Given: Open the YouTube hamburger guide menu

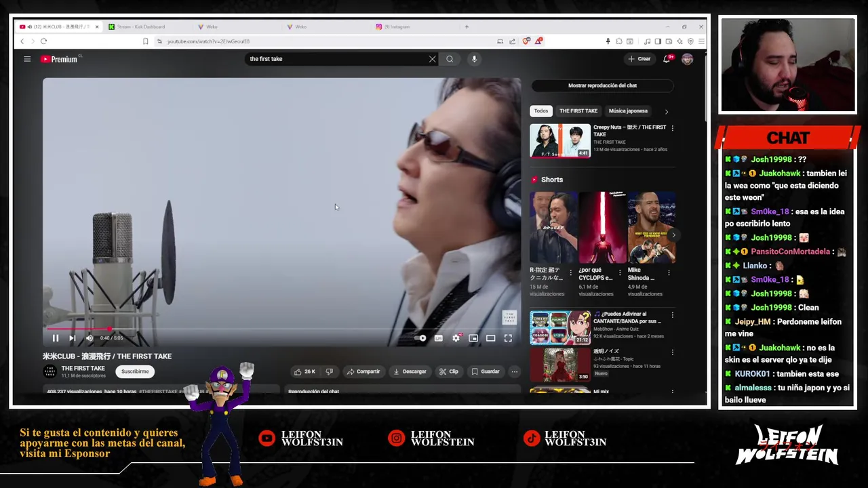Looking at the screenshot, I should (27, 59).
